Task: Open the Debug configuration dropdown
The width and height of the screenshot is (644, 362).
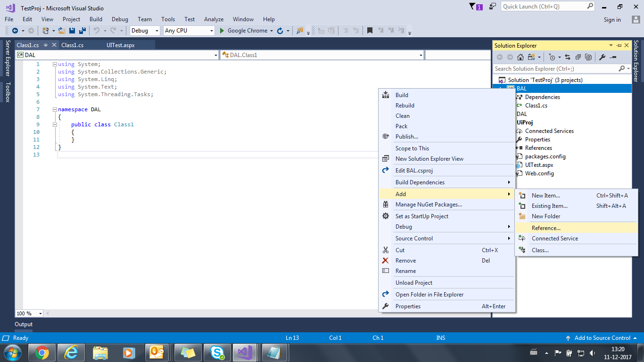Action: 144,30
